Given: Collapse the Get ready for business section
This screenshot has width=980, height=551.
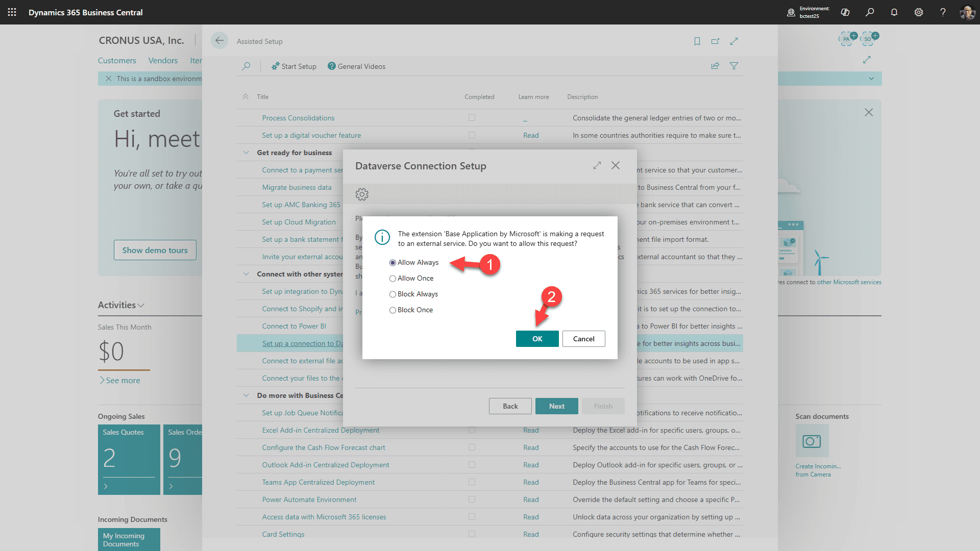Looking at the screenshot, I should pos(246,152).
